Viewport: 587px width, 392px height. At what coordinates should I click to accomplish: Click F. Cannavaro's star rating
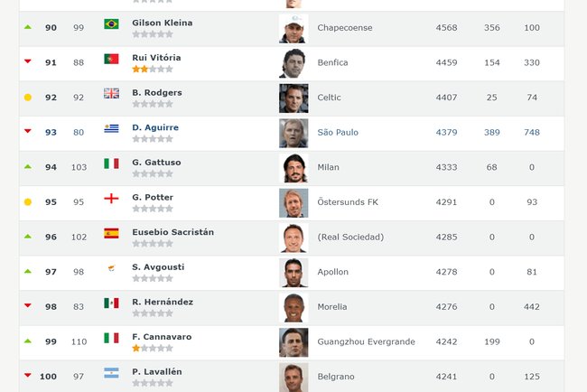point(152,348)
